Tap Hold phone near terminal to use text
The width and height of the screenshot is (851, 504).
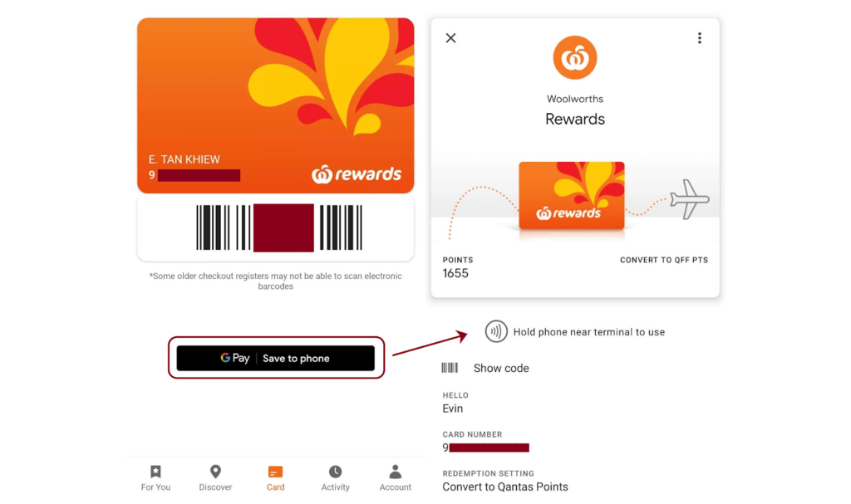589,332
